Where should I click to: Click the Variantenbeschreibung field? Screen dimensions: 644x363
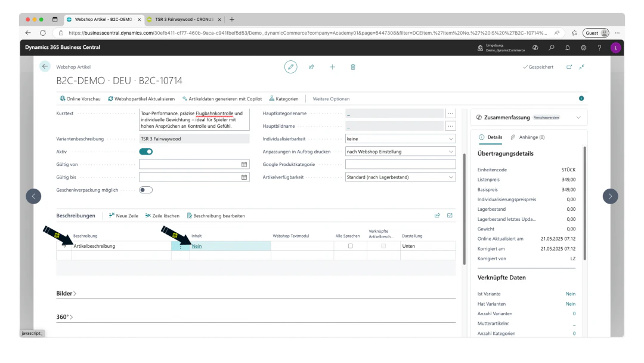click(194, 139)
